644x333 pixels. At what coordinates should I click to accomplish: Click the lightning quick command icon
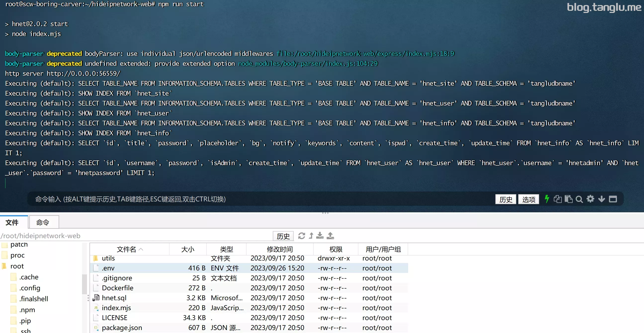click(547, 199)
